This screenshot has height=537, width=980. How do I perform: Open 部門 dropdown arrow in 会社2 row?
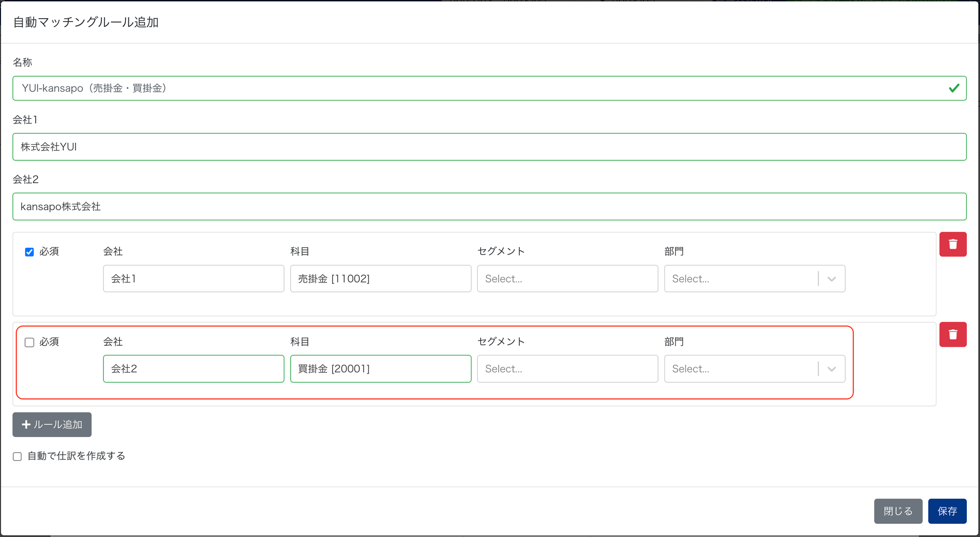coord(832,369)
